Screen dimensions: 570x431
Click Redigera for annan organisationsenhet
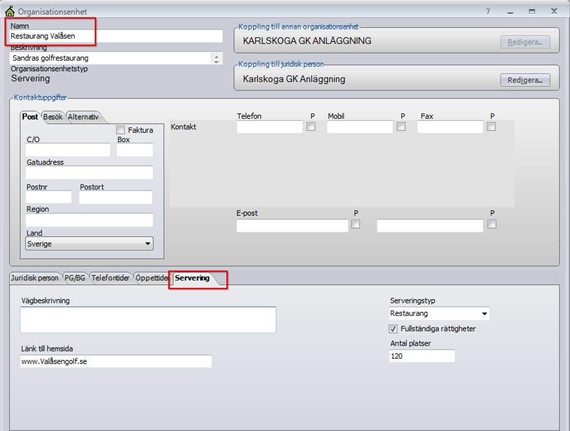[x=525, y=42]
